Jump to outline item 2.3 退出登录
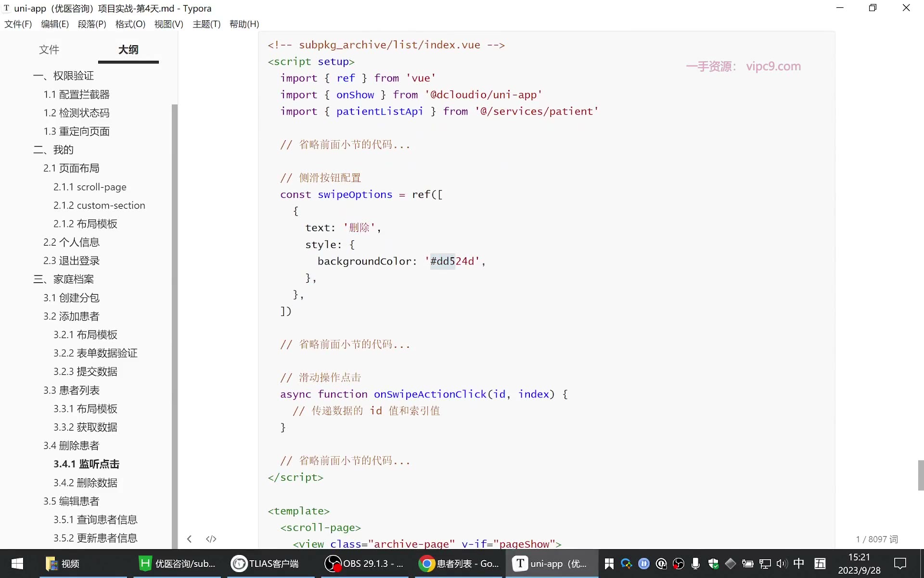Viewport: 924px width, 578px height. [x=71, y=261]
